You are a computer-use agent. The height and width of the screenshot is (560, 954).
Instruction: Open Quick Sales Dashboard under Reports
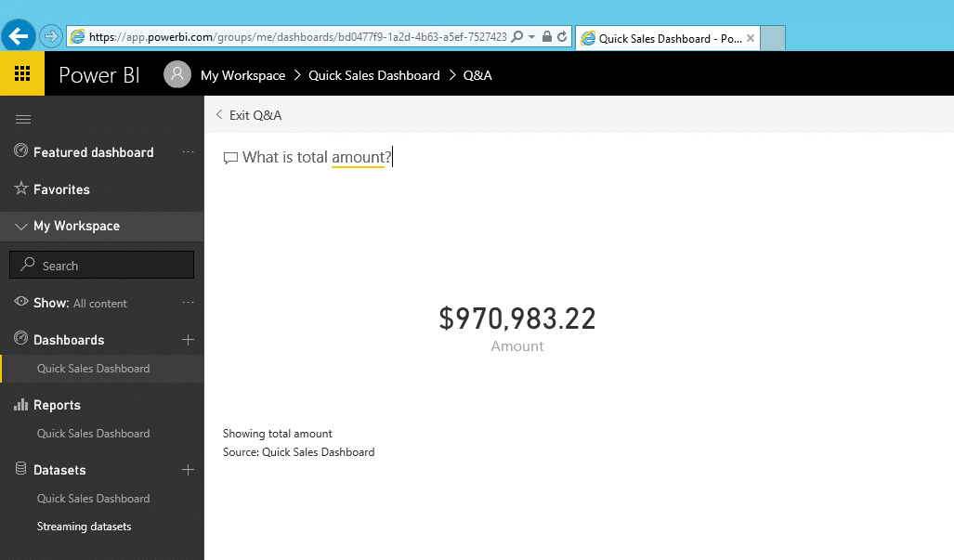(x=93, y=434)
